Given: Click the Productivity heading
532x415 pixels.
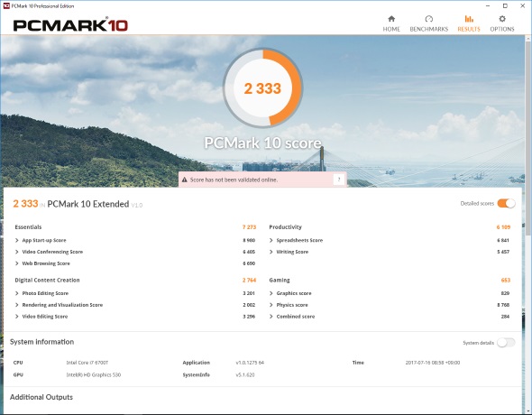Looking at the screenshot, I should point(285,227).
